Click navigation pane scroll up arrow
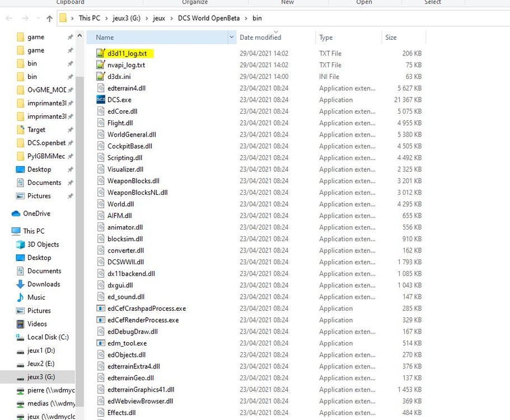This screenshot has width=510, height=420. coord(79,35)
